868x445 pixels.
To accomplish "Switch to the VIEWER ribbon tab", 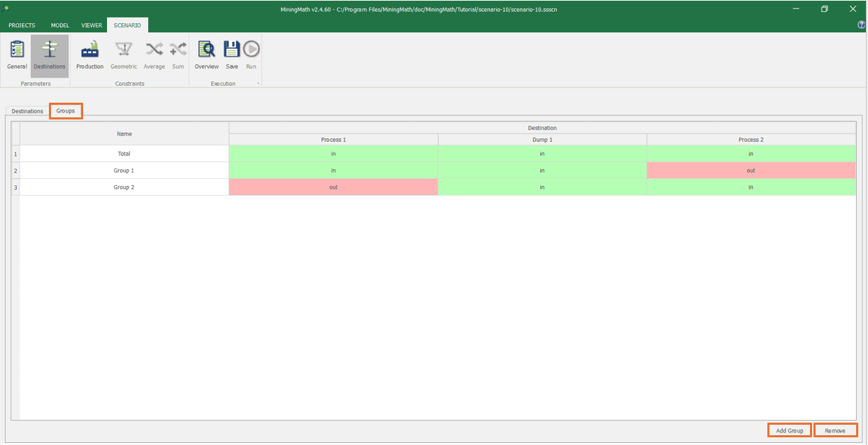I will tap(92, 25).
